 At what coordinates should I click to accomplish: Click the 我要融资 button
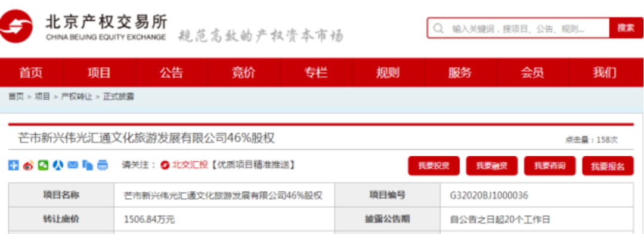click(491, 166)
